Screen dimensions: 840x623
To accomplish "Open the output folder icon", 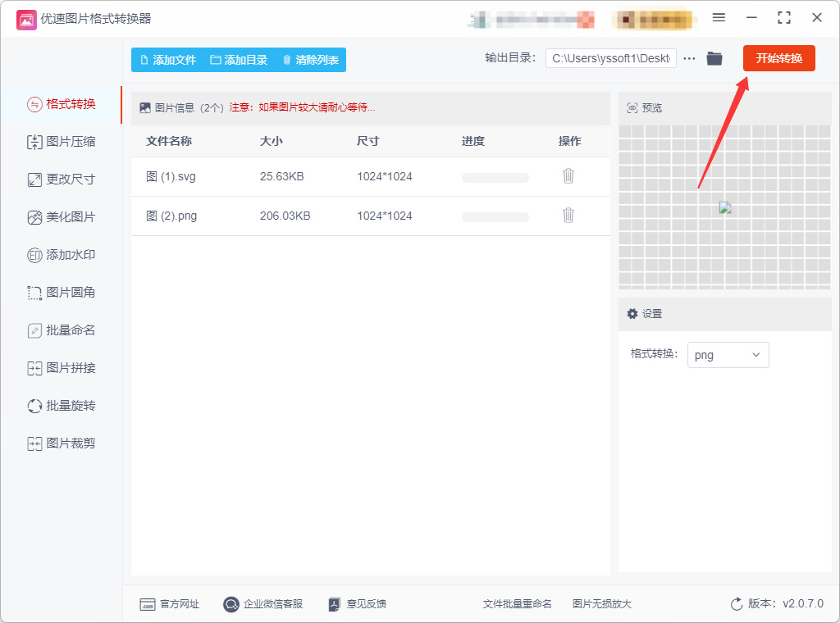I will pos(714,58).
